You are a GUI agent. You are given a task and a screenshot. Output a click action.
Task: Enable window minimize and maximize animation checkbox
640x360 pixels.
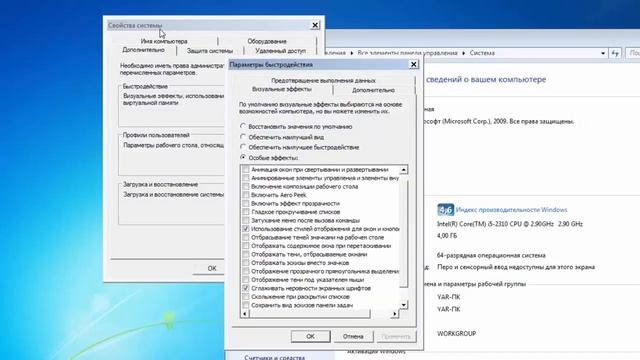pos(246,169)
